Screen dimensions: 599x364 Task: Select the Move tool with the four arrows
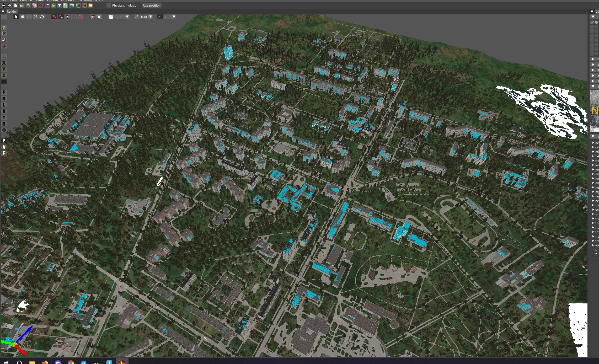(x=29, y=17)
